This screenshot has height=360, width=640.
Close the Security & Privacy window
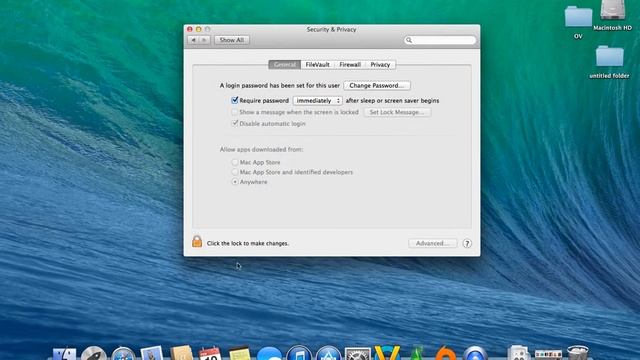[x=190, y=29]
